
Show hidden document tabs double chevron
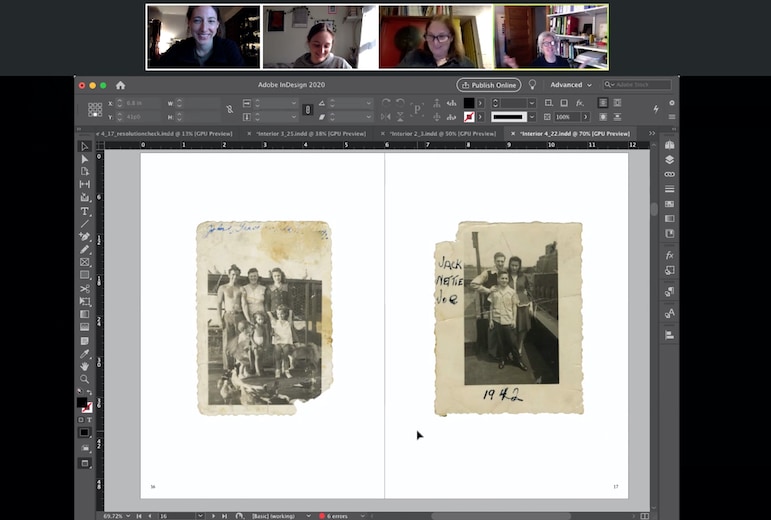[652, 133]
